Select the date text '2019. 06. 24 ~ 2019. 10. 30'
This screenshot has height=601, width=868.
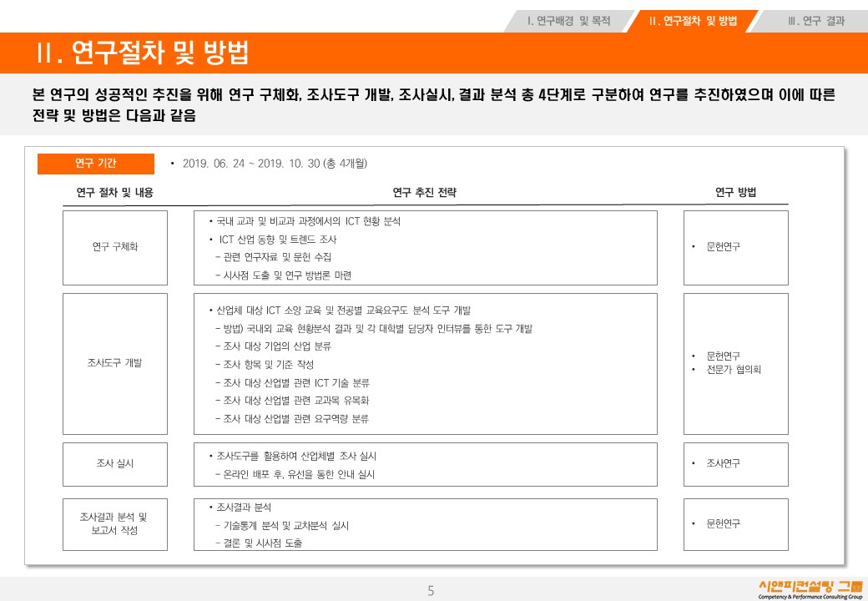[x=251, y=164]
